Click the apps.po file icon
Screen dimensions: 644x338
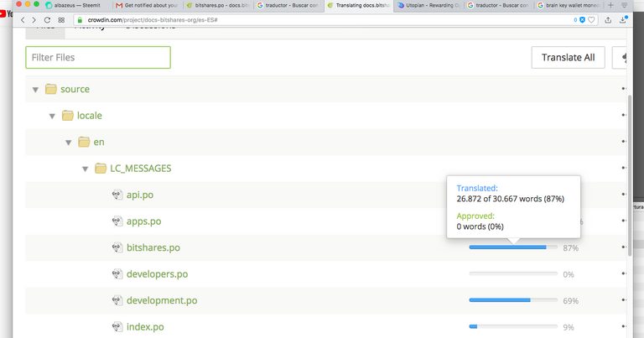117,221
